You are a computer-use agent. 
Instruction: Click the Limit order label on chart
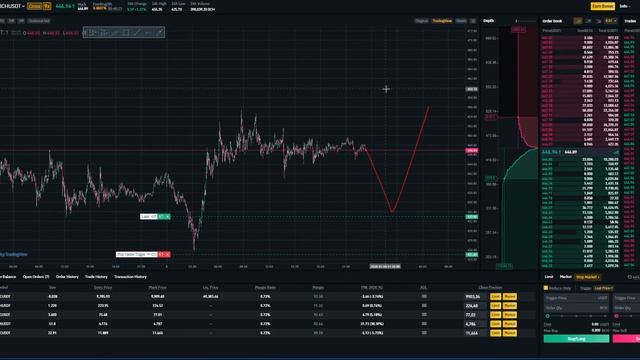pos(149,217)
